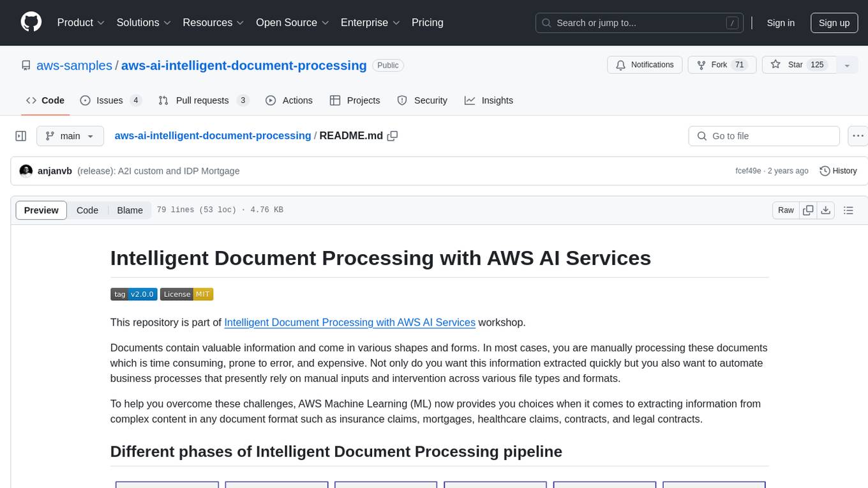
Task: Expand the Product menu
Action: (x=81, y=22)
